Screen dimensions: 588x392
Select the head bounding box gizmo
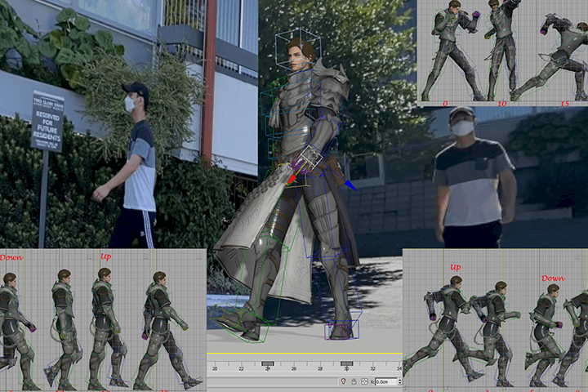[298, 49]
